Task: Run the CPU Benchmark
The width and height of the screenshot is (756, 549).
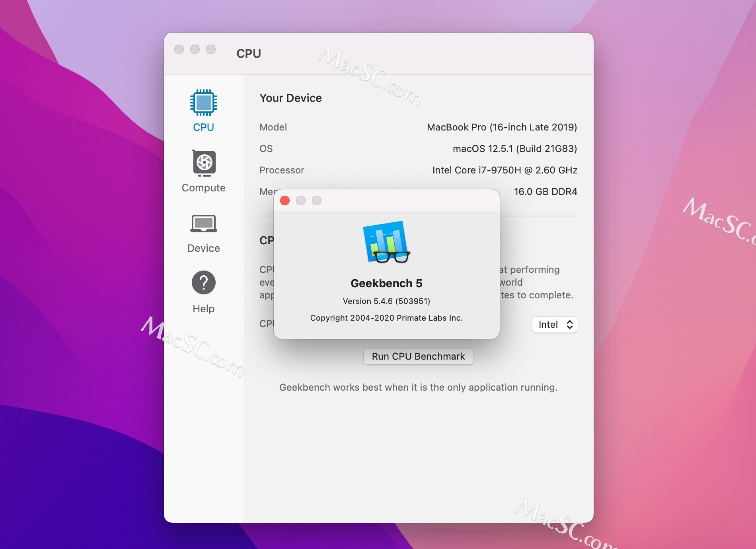Action: (x=418, y=356)
